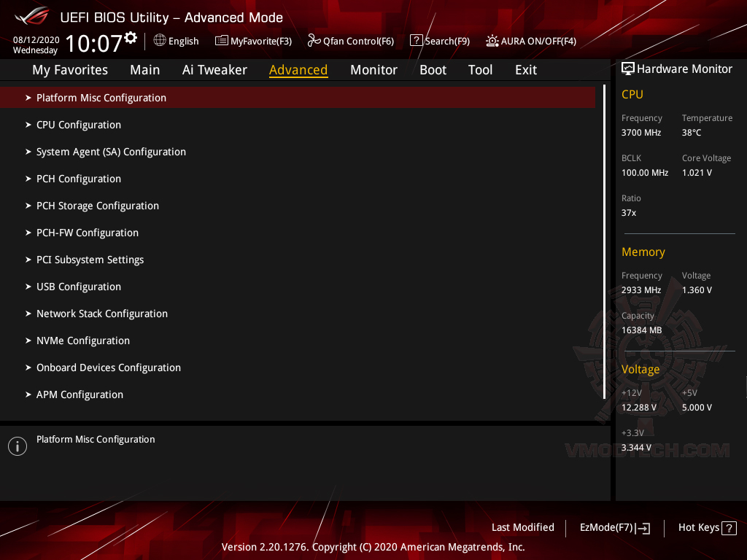Expand arrow beside System Agent (SA) Configuration
Screen dimensions: 747x560
(28, 152)
